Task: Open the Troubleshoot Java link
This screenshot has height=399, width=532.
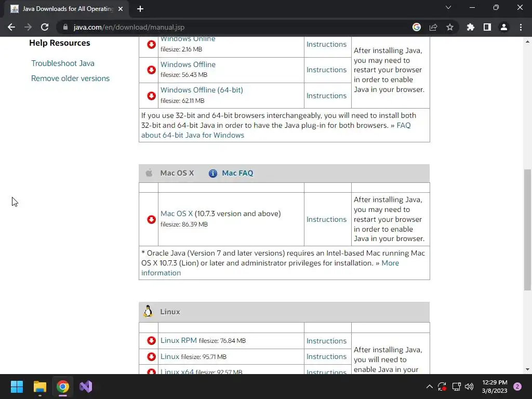Action: 63,63
